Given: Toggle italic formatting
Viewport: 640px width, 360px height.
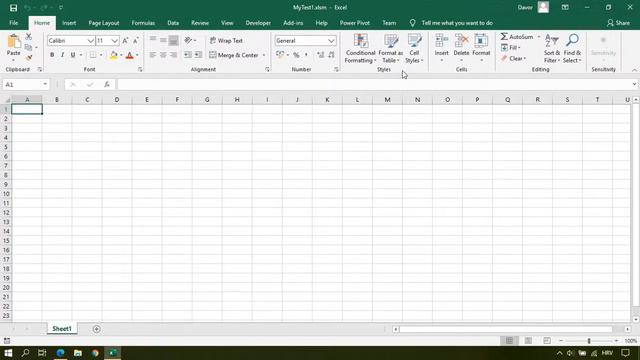Looking at the screenshot, I should pos(62,55).
